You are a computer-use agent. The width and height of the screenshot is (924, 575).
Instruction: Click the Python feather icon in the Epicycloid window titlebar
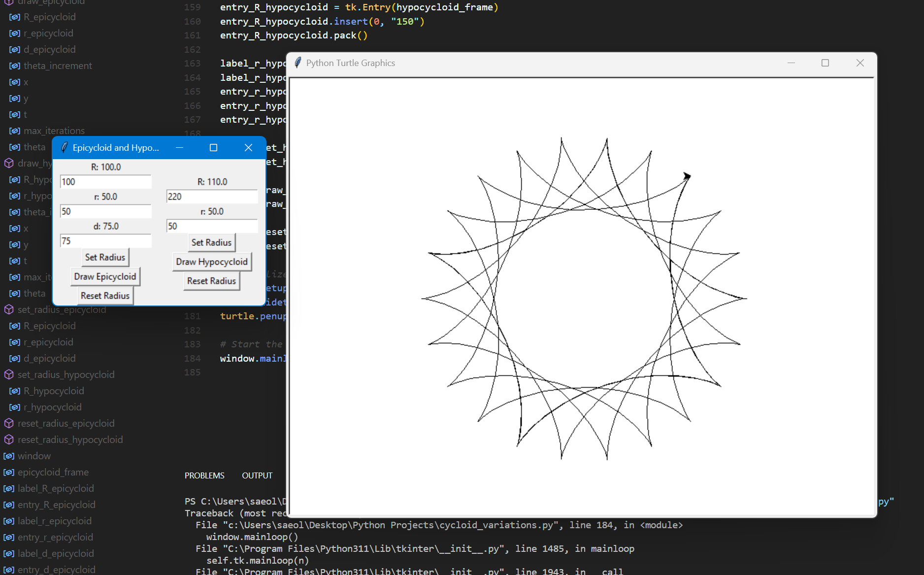tap(64, 147)
